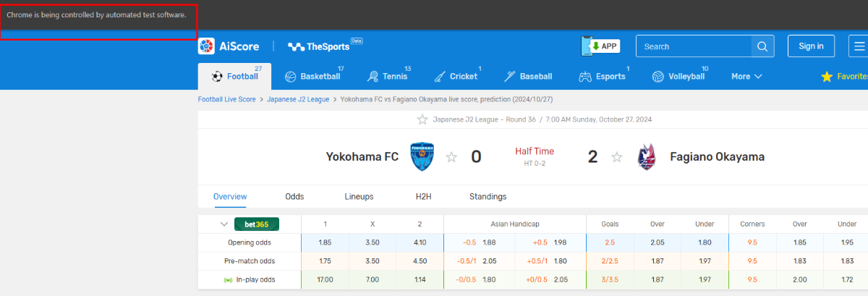Open the Japanese J2 League breadcrumb link
868x296 pixels.
(x=298, y=99)
